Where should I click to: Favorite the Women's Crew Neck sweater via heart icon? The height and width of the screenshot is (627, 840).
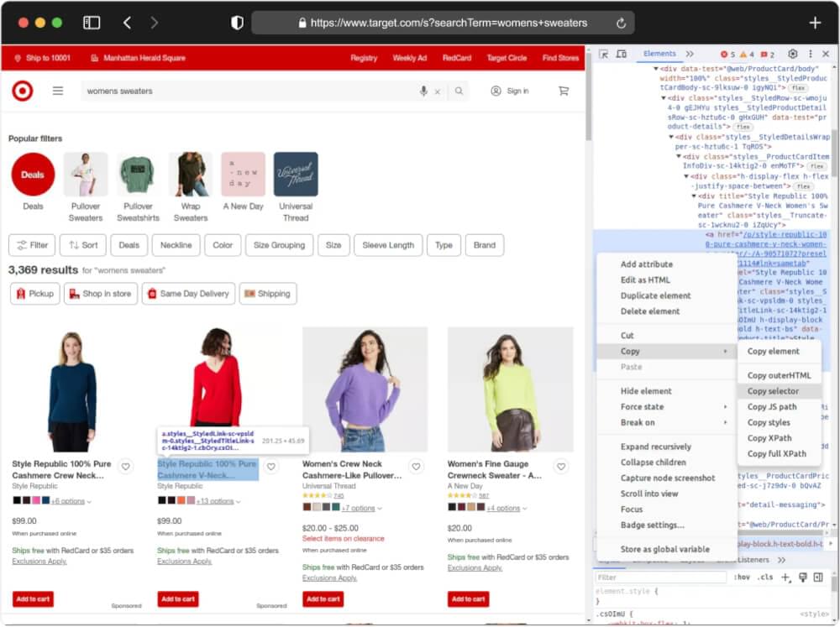pyautogui.click(x=416, y=466)
